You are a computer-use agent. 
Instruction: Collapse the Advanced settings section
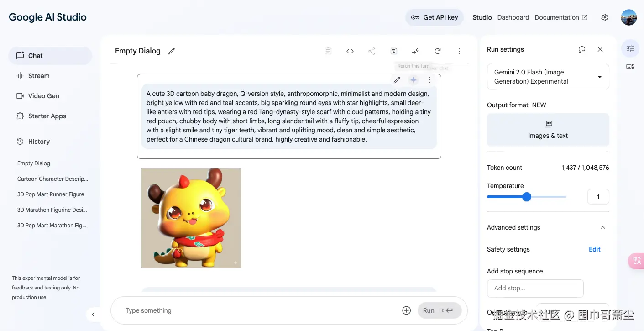click(603, 227)
